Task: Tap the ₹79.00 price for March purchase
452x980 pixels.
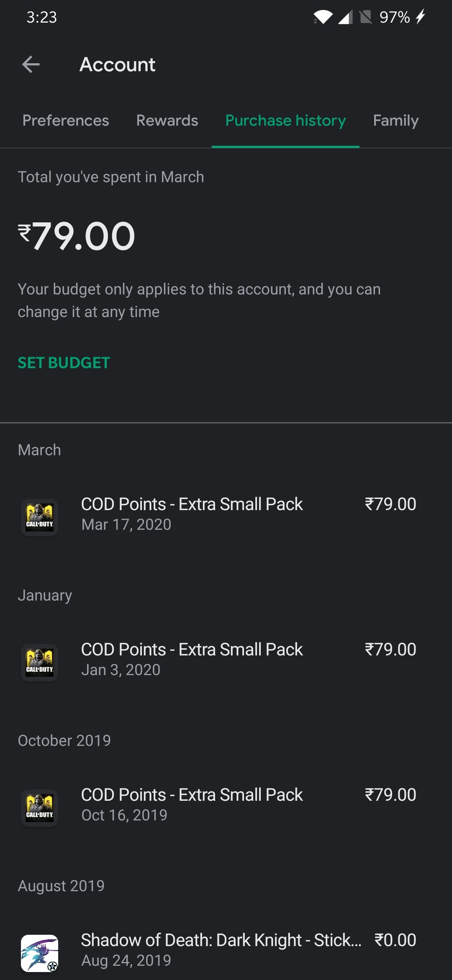Action: pyautogui.click(x=390, y=504)
